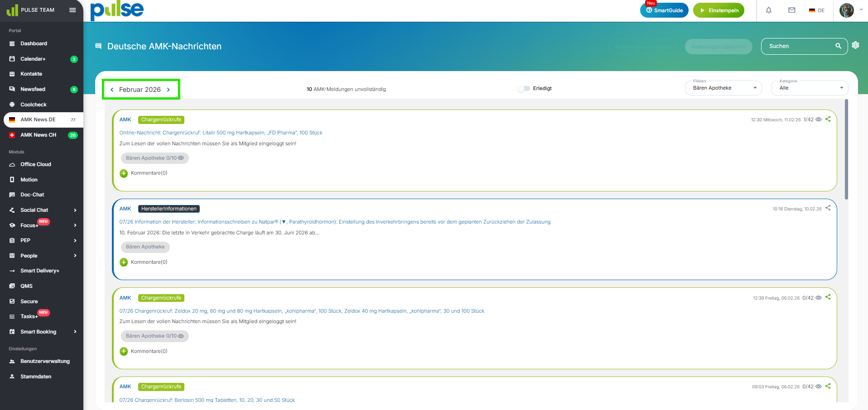Open Tasks+ module

[42, 316]
